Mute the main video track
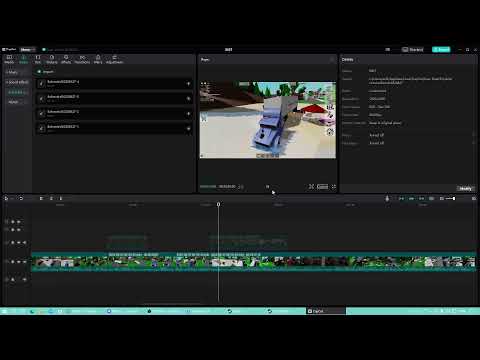 click(x=24, y=262)
